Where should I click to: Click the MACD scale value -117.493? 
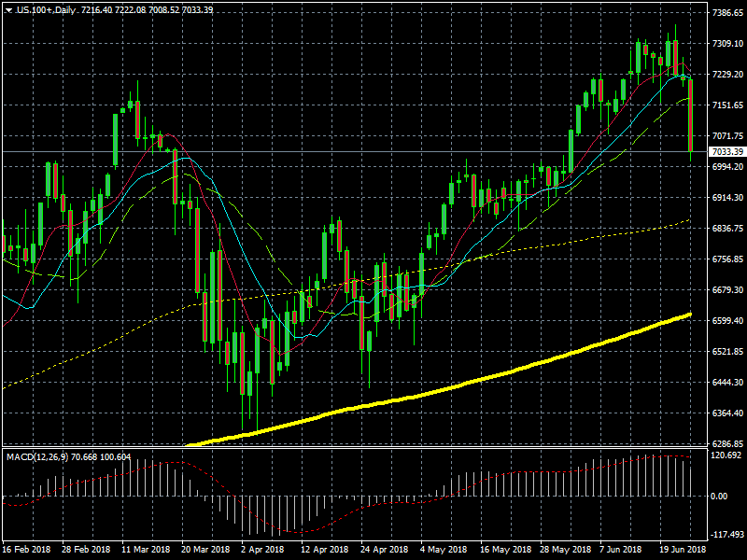[x=726, y=535]
